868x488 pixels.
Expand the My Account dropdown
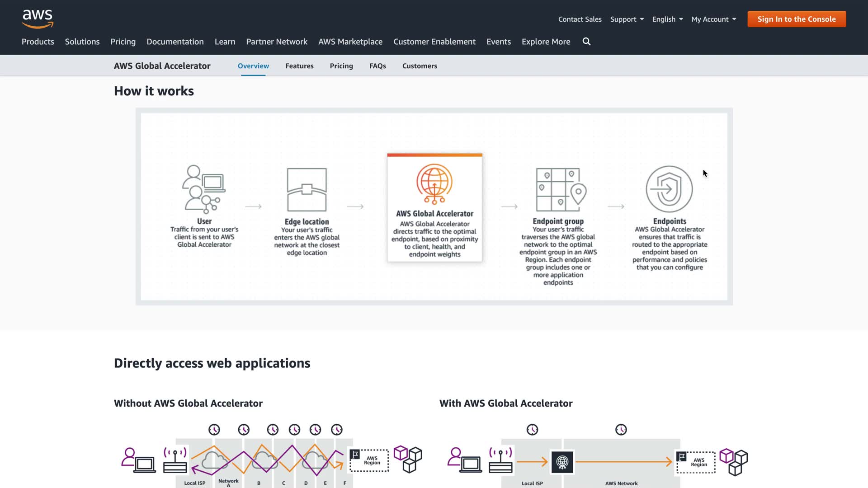713,19
